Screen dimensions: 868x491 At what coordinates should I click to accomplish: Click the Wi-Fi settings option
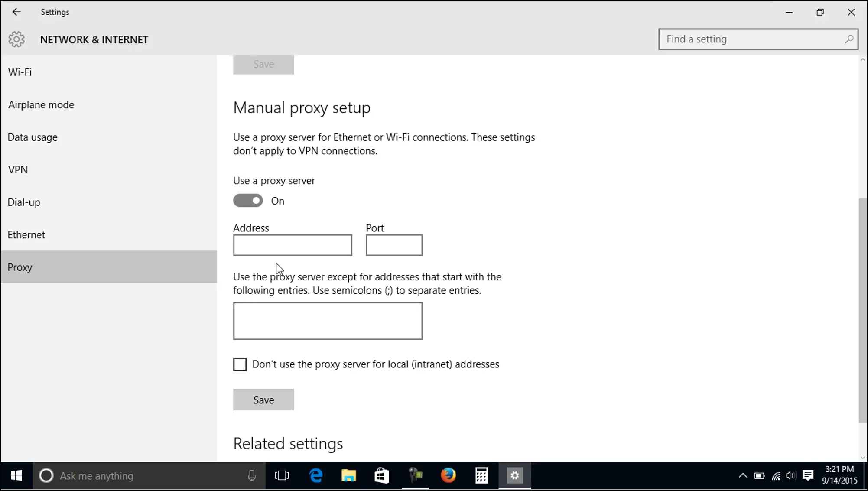[20, 72]
